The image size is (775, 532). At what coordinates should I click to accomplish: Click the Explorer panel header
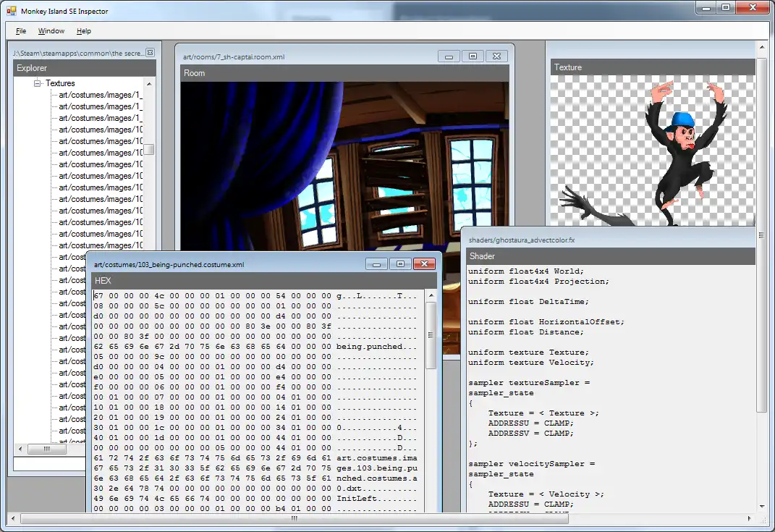tap(85, 68)
